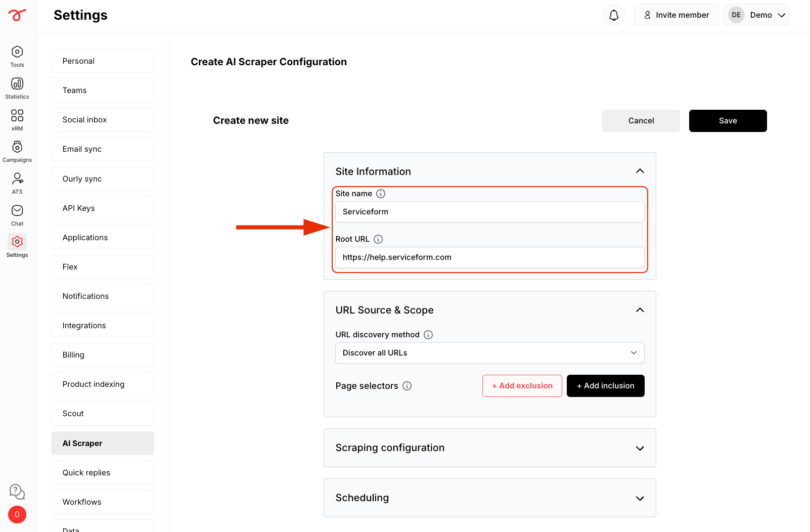Open ATS in the left rail
The width and height of the screenshot is (810, 532).
[17, 183]
